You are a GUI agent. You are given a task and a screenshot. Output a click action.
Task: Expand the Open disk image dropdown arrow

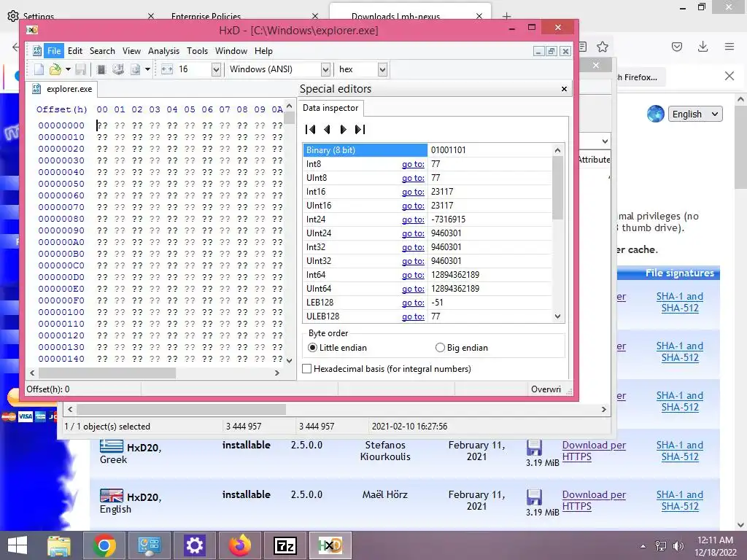click(x=147, y=69)
